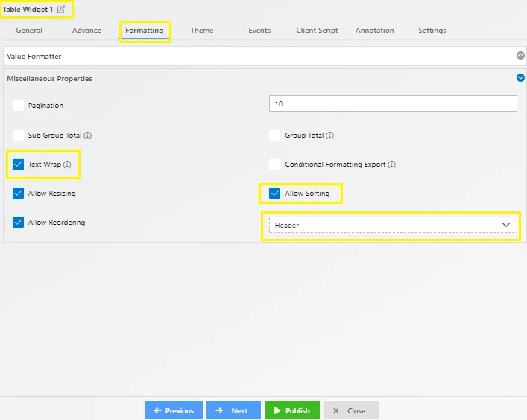The height and width of the screenshot is (420, 527).
Task: Show Conditional Formatting Export info icon
Action: point(391,165)
